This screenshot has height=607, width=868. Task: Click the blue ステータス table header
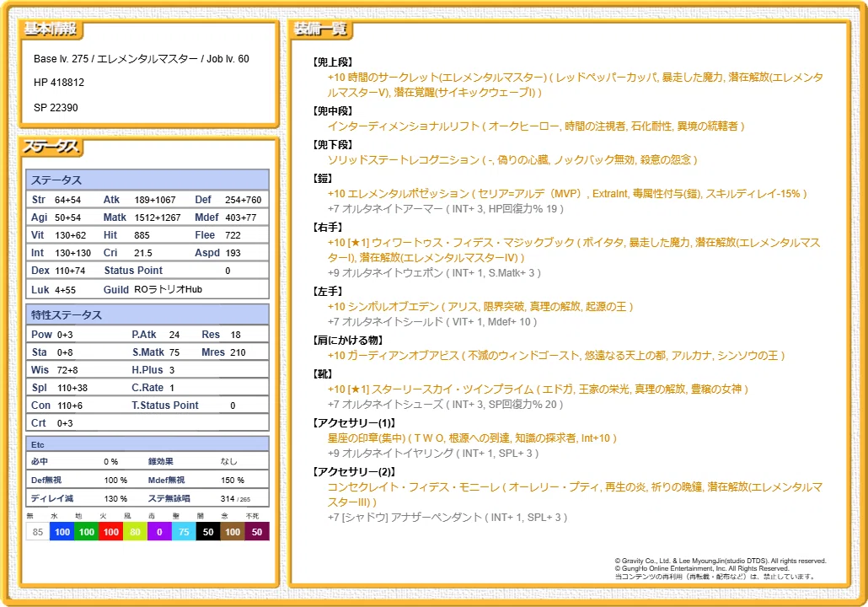tap(147, 180)
